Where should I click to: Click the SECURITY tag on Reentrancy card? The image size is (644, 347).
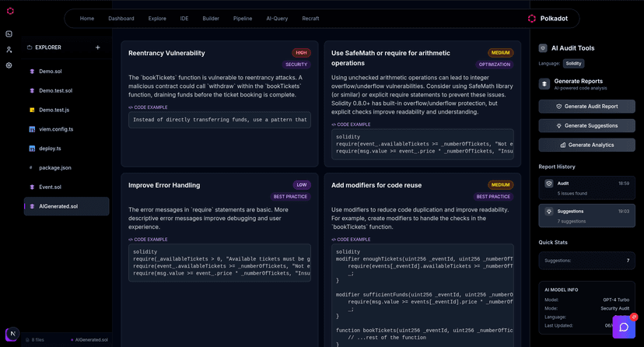[x=296, y=65]
